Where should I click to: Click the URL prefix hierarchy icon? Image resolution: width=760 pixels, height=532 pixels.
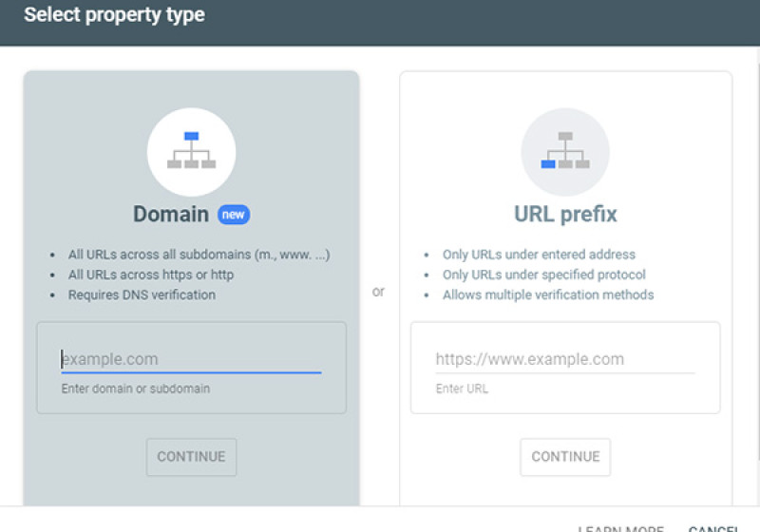tap(565, 151)
